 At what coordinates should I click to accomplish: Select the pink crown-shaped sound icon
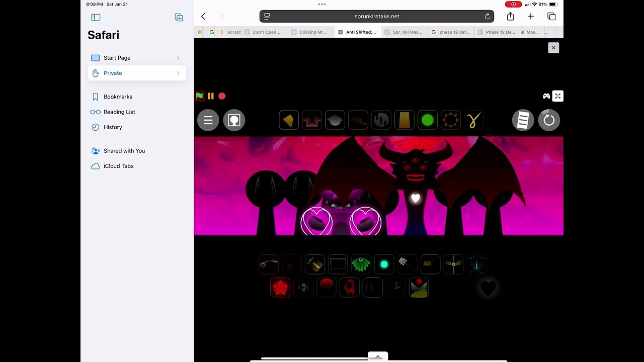coord(312,121)
